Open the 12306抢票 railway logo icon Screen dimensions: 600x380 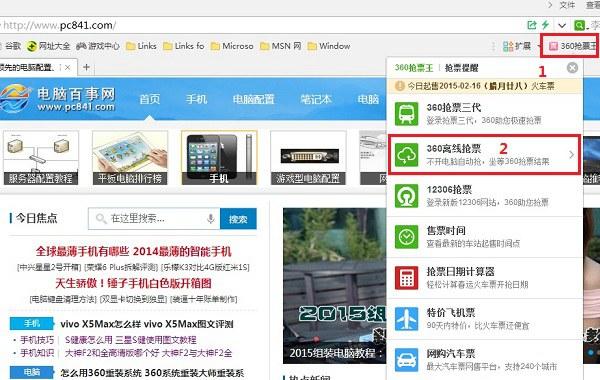tap(406, 196)
